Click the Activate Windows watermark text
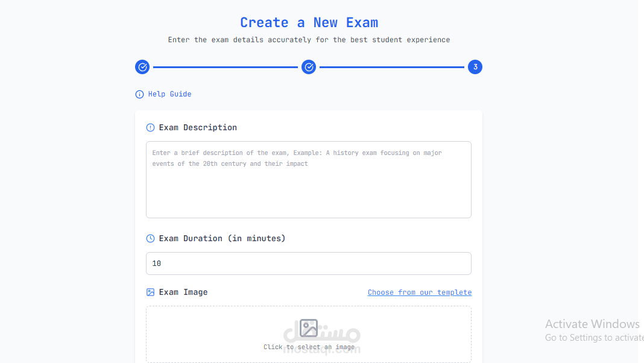 coord(592,324)
